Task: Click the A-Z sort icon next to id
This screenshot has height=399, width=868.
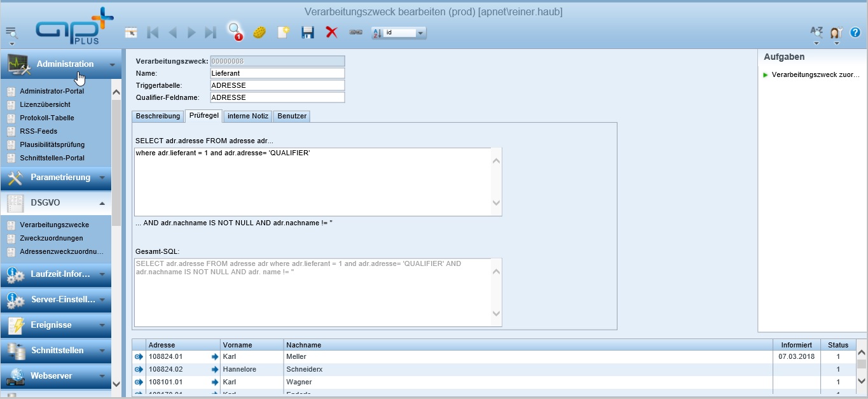Action: 376,33
